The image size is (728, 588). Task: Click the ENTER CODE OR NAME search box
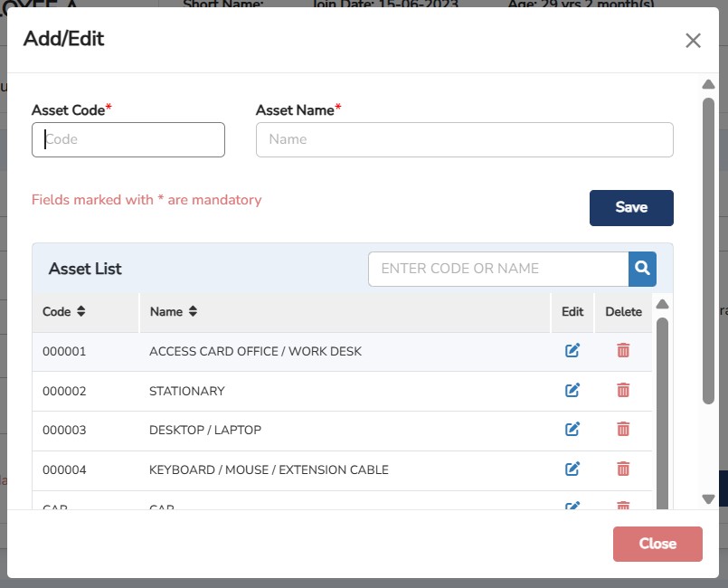(497, 269)
